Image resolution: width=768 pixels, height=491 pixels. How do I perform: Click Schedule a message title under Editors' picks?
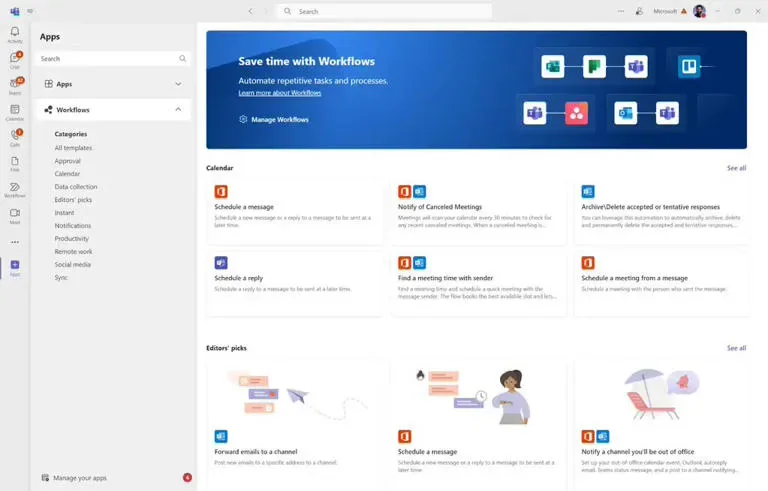[x=427, y=451]
